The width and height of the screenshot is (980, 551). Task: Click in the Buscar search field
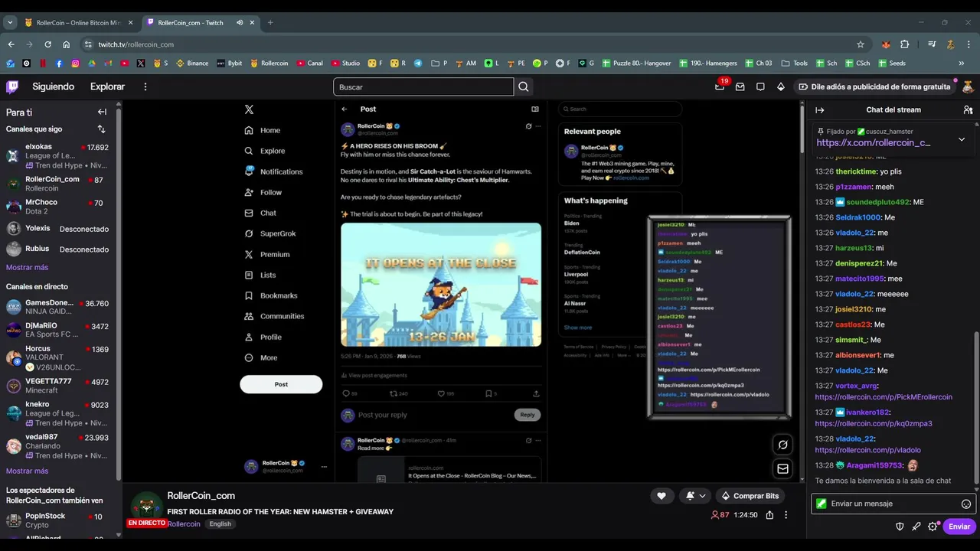click(x=423, y=86)
